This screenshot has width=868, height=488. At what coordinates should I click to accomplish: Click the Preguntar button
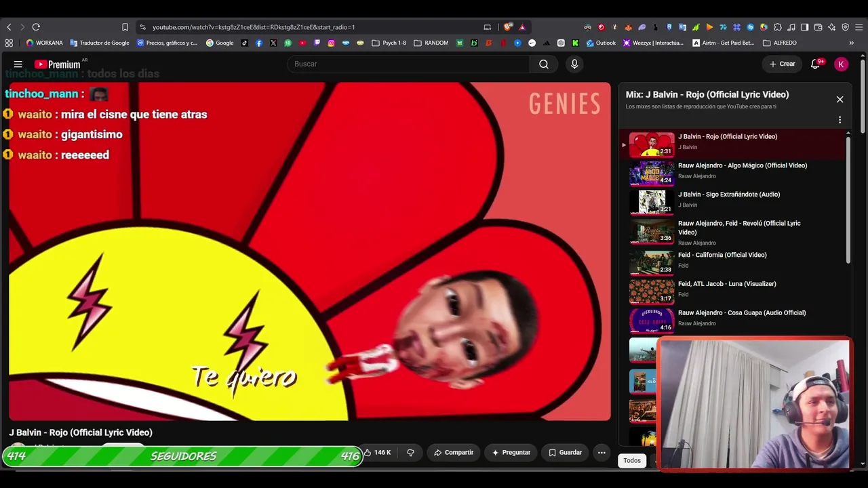511,452
